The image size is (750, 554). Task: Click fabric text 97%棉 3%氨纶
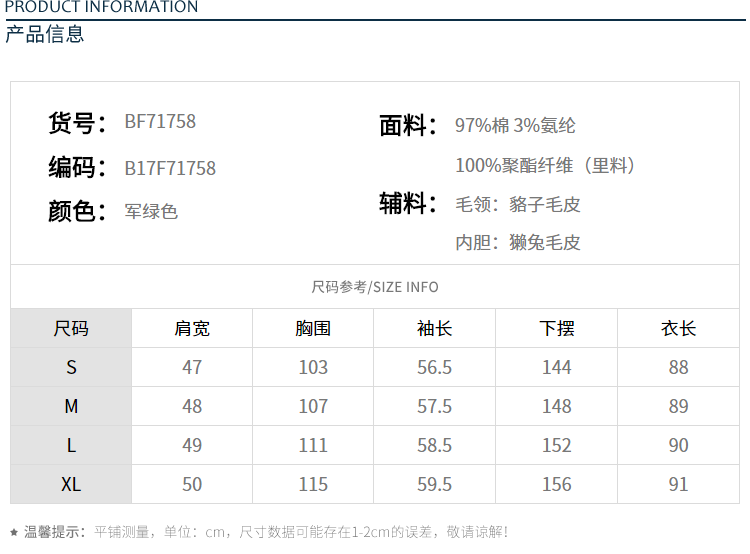tap(515, 125)
